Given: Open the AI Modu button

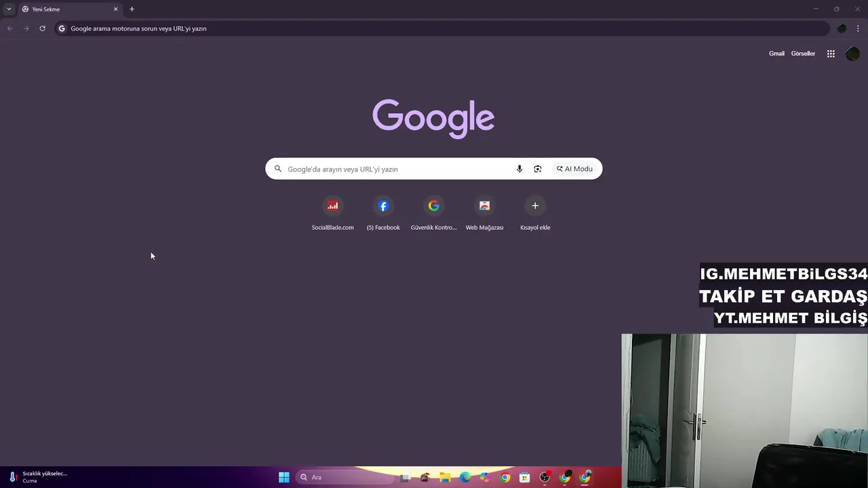Looking at the screenshot, I should tap(575, 169).
